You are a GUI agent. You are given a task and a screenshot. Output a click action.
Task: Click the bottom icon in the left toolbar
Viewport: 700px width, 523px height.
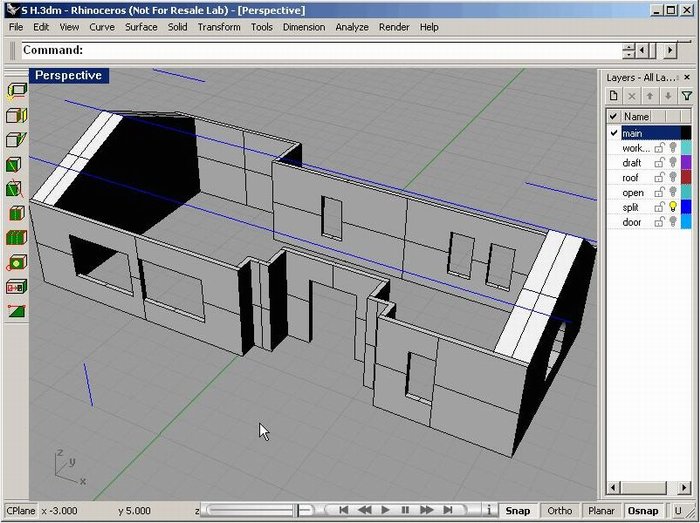pos(16,311)
